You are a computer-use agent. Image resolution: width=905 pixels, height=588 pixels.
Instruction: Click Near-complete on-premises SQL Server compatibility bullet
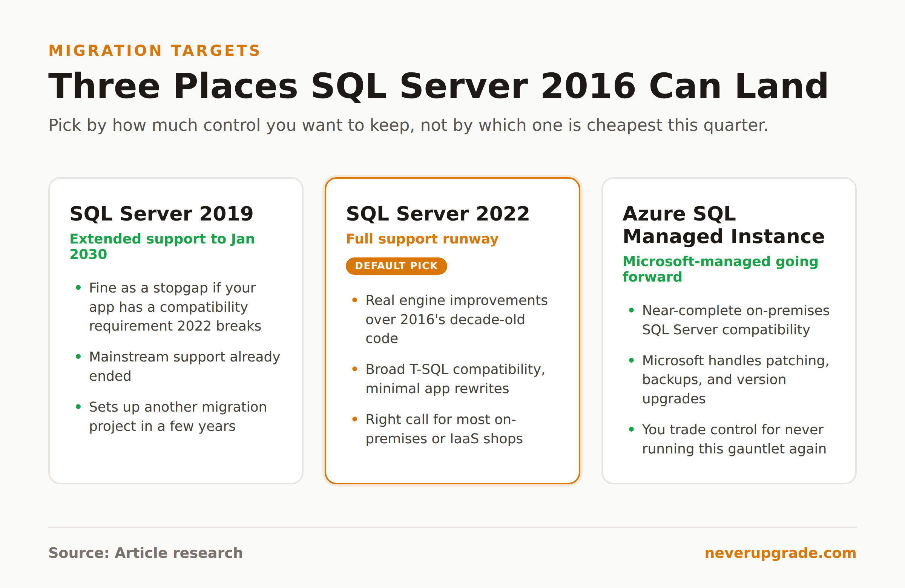(x=736, y=320)
